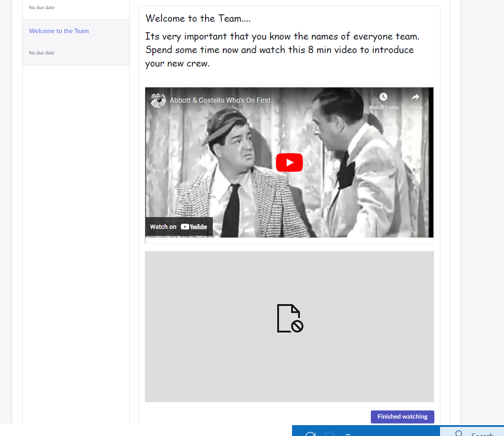504x436 pixels.
Task: Open the video title Abbott & Costello Who's On First
Action: click(220, 100)
